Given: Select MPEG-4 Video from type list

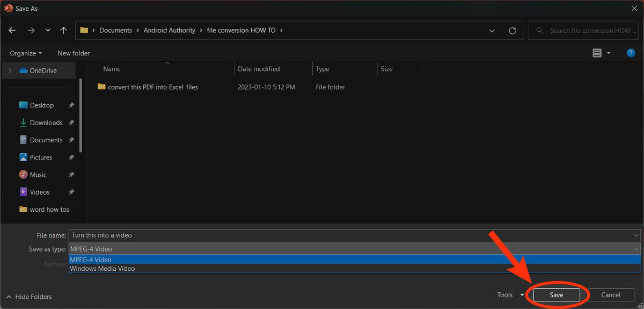Looking at the screenshot, I should coord(91,260).
